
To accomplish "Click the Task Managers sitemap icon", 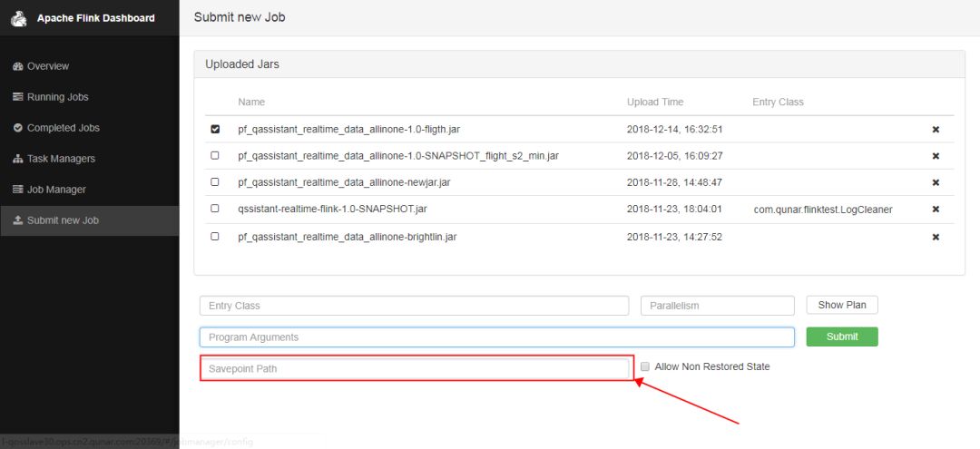I will pyautogui.click(x=17, y=159).
